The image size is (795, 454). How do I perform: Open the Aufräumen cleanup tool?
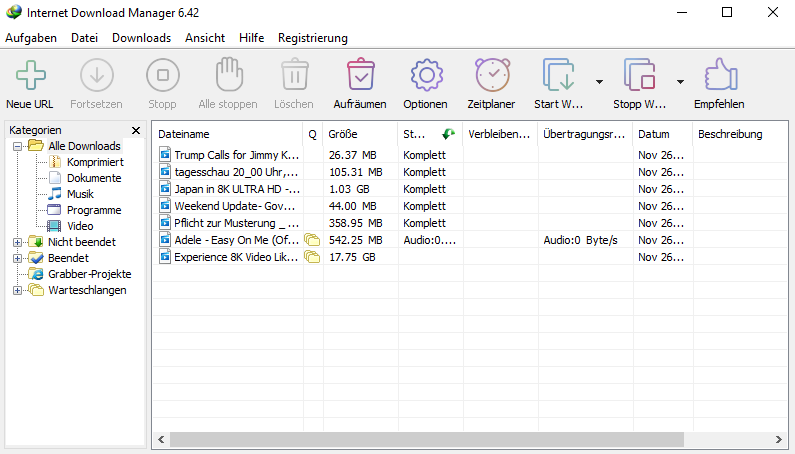pyautogui.click(x=360, y=76)
